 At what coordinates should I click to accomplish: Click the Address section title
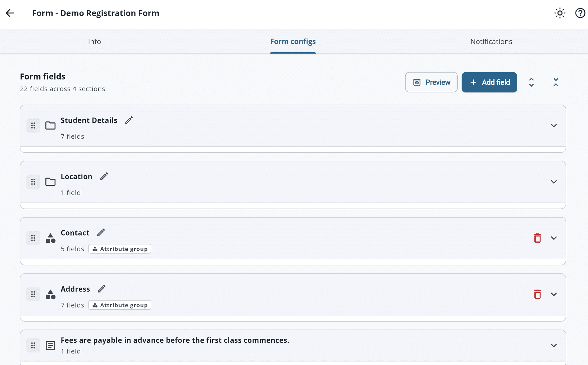(x=75, y=289)
